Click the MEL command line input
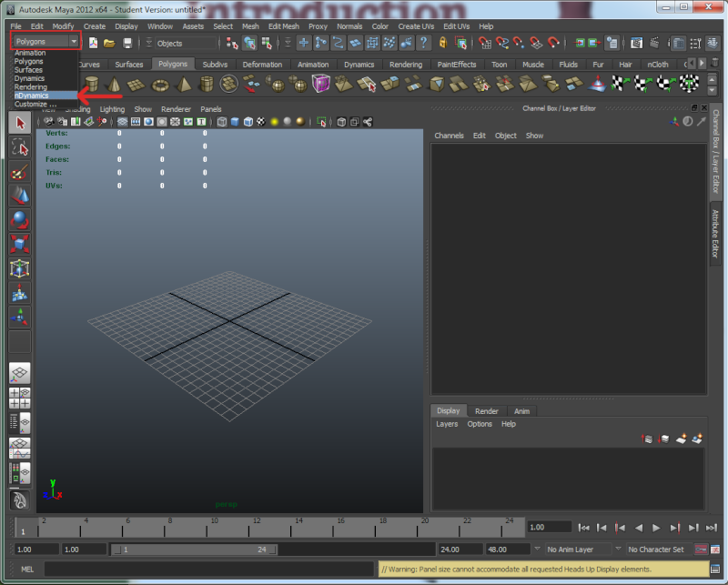728x585 pixels. click(209, 570)
